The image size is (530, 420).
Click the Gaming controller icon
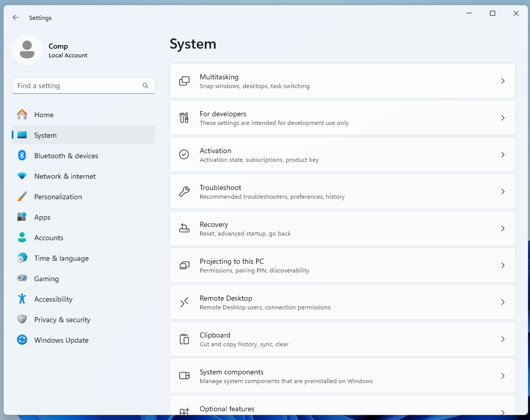(x=22, y=278)
